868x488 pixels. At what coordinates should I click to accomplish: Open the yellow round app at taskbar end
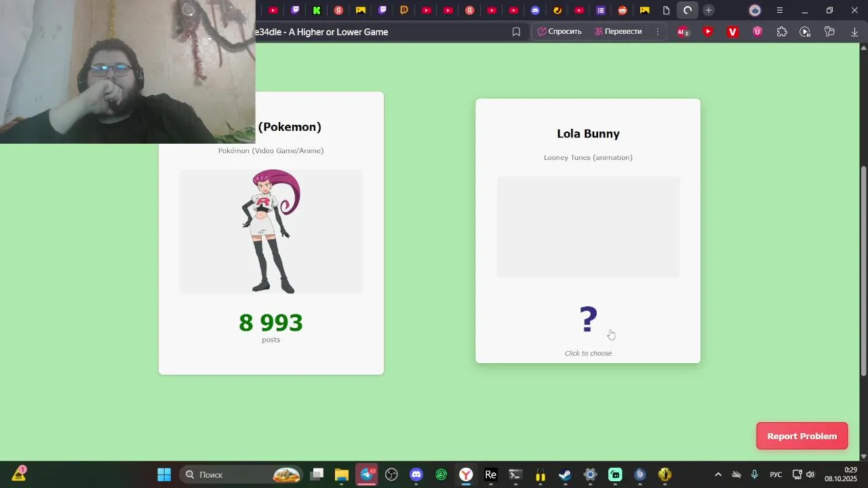click(x=665, y=474)
